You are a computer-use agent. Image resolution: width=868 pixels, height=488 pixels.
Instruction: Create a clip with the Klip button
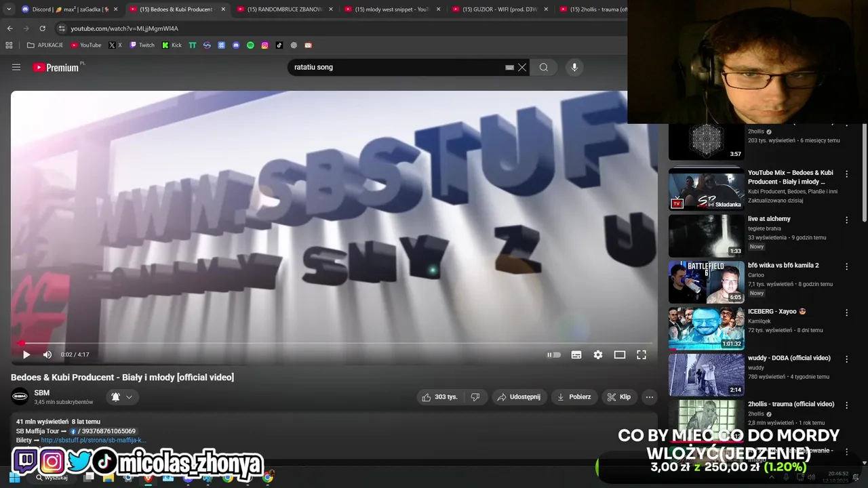pos(618,397)
